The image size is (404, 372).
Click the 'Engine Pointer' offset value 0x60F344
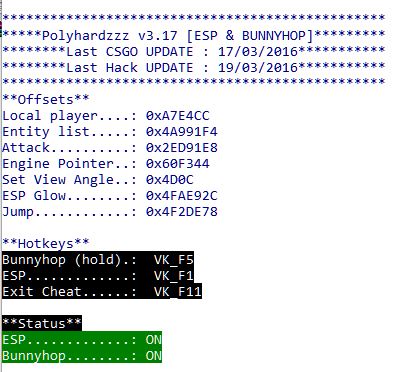coord(178,164)
